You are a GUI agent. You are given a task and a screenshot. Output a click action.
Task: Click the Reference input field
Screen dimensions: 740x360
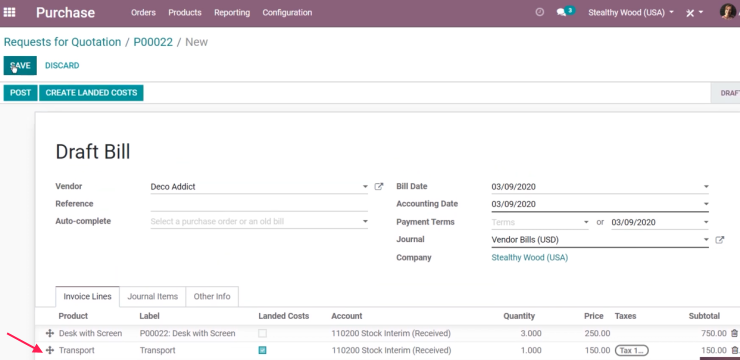pos(259,204)
